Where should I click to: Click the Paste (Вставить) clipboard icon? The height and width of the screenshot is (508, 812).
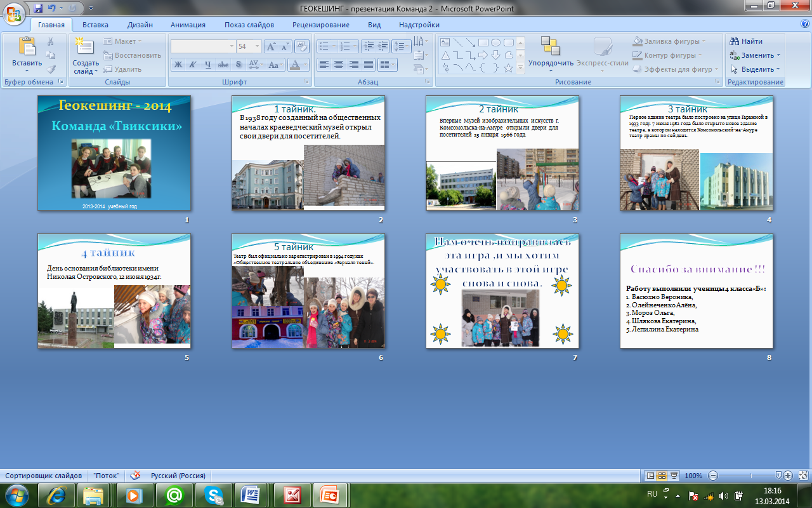pyautogui.click(x=27, y=46)
